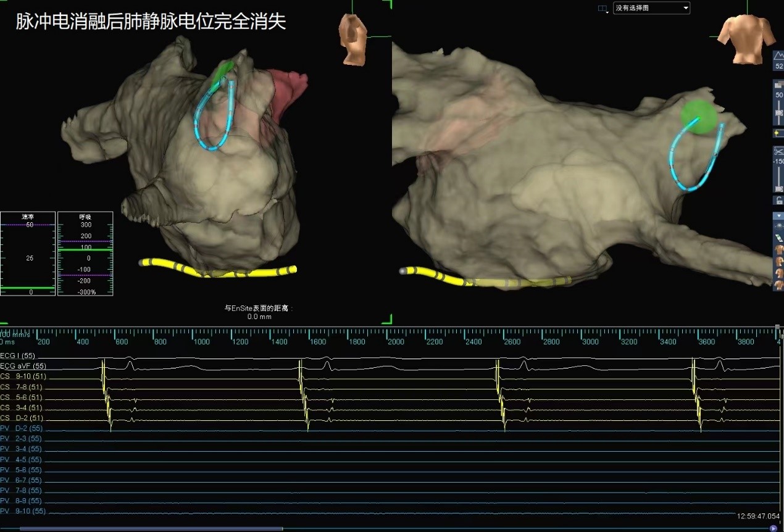Select the CS 9-10 (51) channel label

coord(23,376)
